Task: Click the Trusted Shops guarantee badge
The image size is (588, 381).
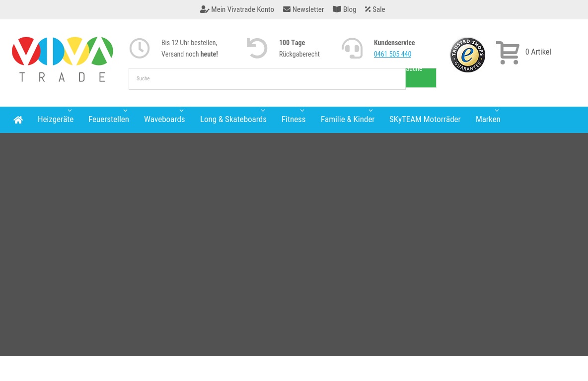Action: tap(467, 55)
